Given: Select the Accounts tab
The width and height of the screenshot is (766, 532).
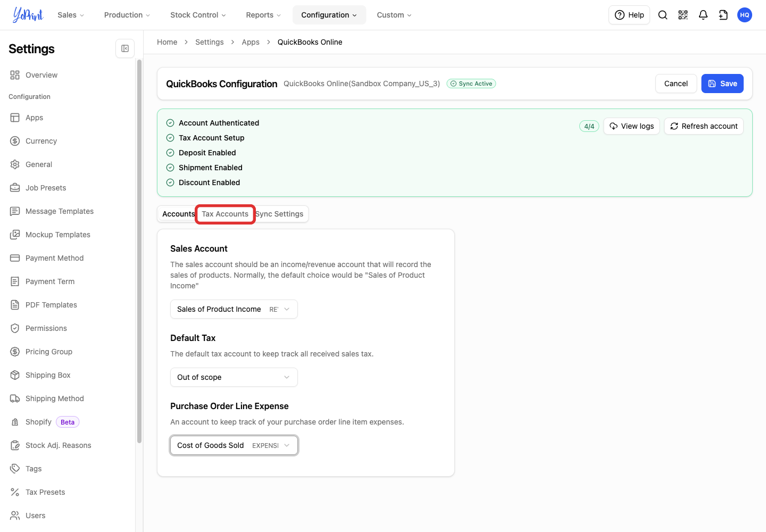Looking at the screenshot, I should pos(179,214).
